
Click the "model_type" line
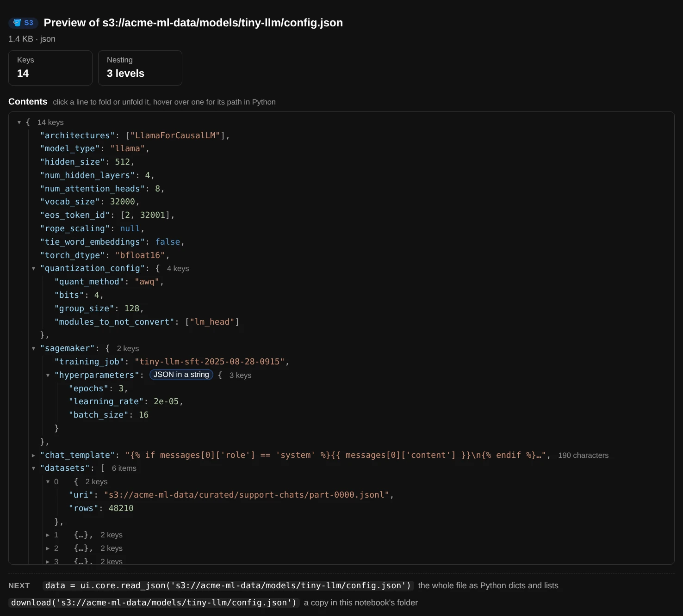click(95, 148)
